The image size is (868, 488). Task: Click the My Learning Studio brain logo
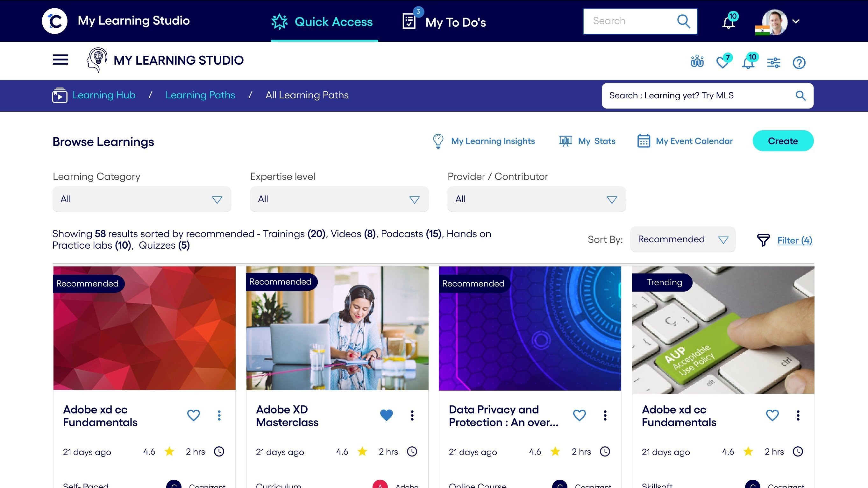97,60
